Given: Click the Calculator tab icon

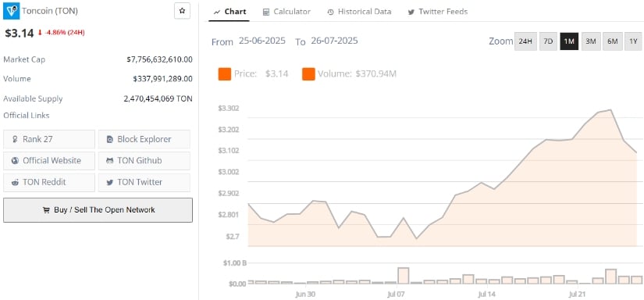Looking at the screenshot, I should click(266, 12).
